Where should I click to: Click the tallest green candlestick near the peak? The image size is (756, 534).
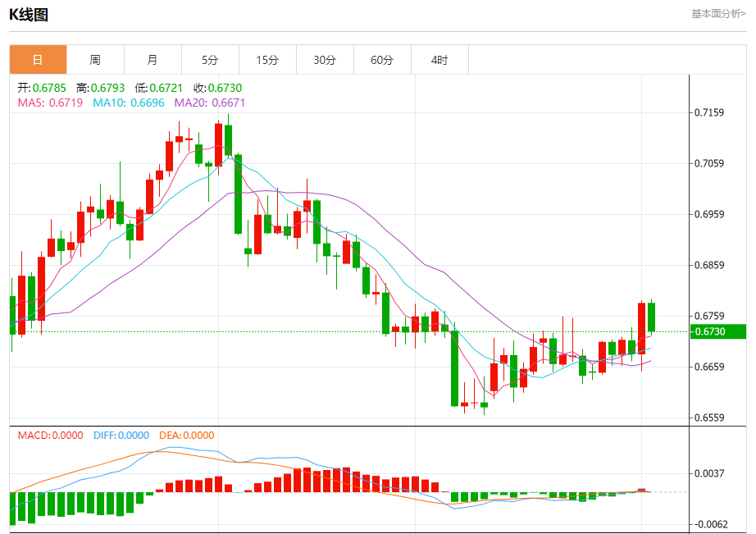[238, 194]
